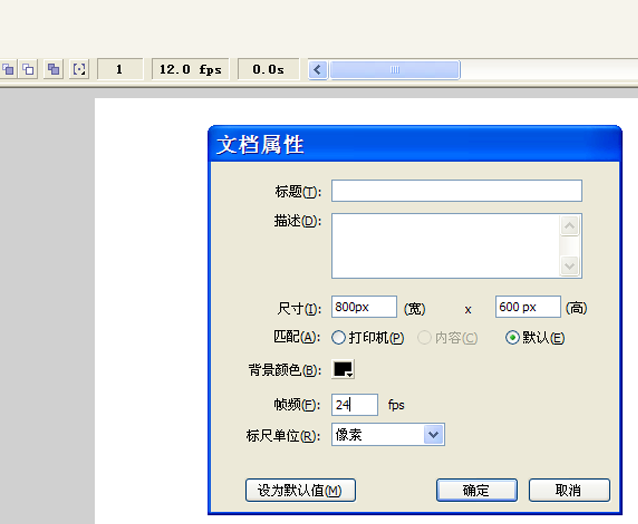Click description scroll down arrow
Screen dimensions: 638x524
click(x=570, y=266)
